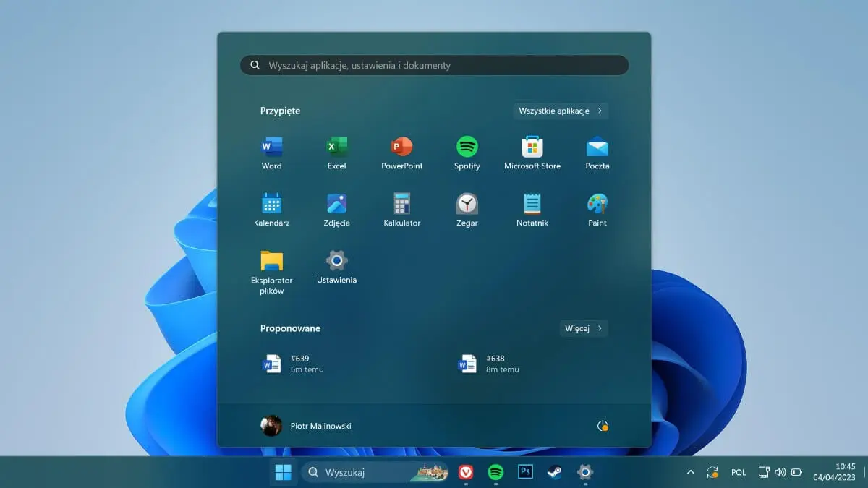This screenshot has height=488, width=868.
Task: Open Steam from the taskbar
Action: pyautogui.click(x=554, y=472)
